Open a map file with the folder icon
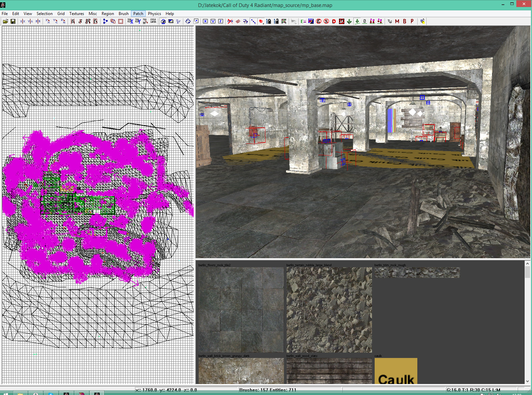Screen dimensions: 532x395 5,21
